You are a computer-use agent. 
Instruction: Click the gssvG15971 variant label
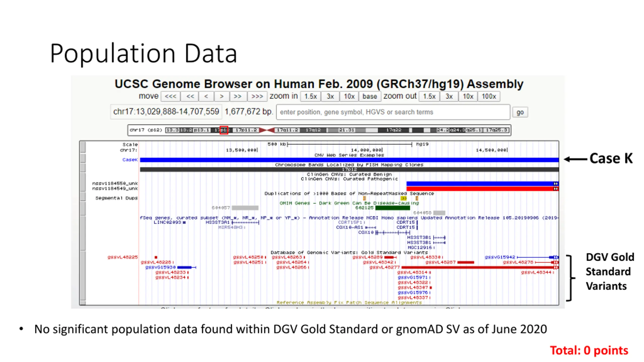413,278
